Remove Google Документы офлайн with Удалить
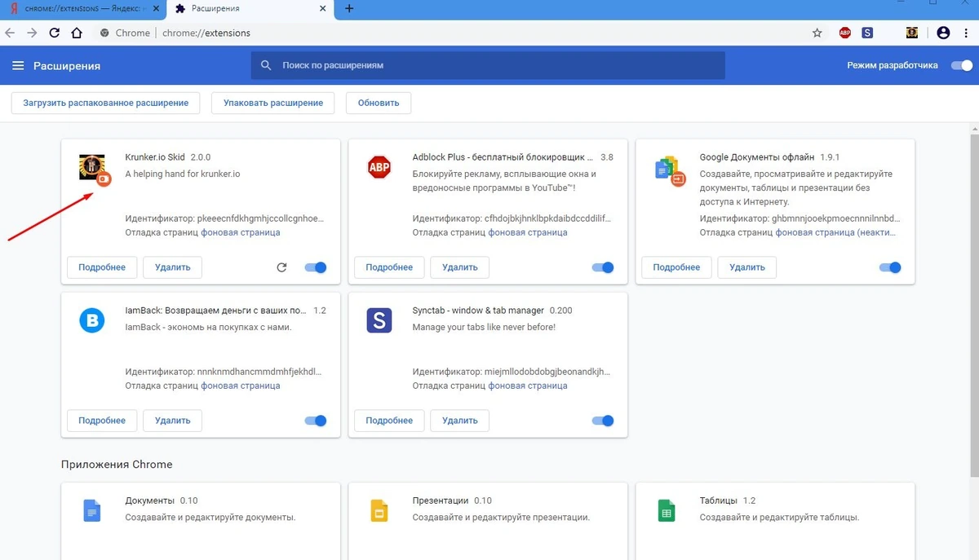The image size is (979, 560). coord(746,267)
